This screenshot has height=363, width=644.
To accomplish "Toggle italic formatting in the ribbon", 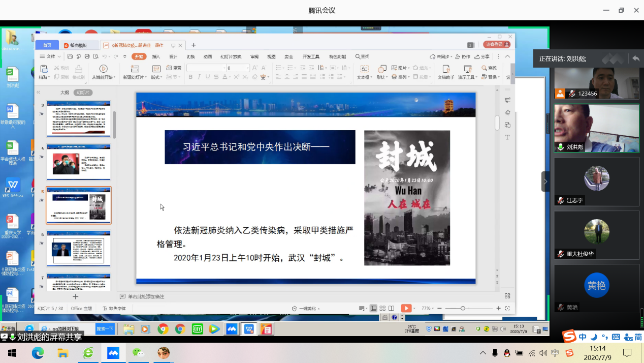I will 199,77.
